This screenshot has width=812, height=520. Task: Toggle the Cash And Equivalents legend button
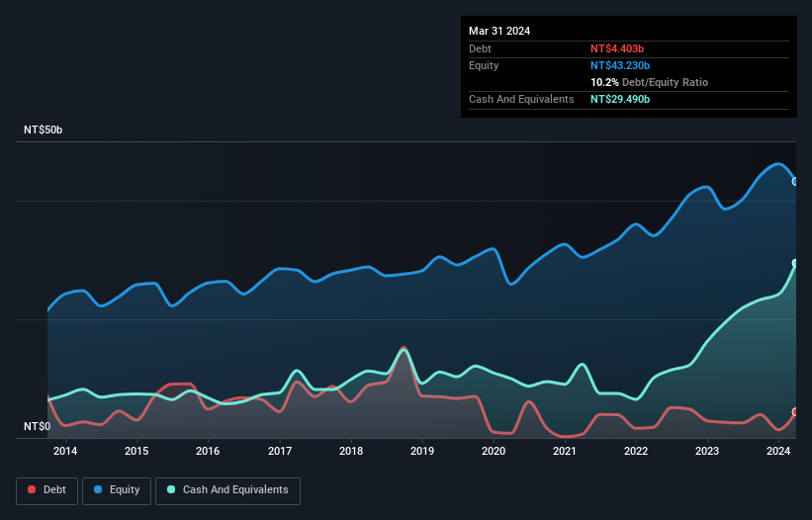227,490
